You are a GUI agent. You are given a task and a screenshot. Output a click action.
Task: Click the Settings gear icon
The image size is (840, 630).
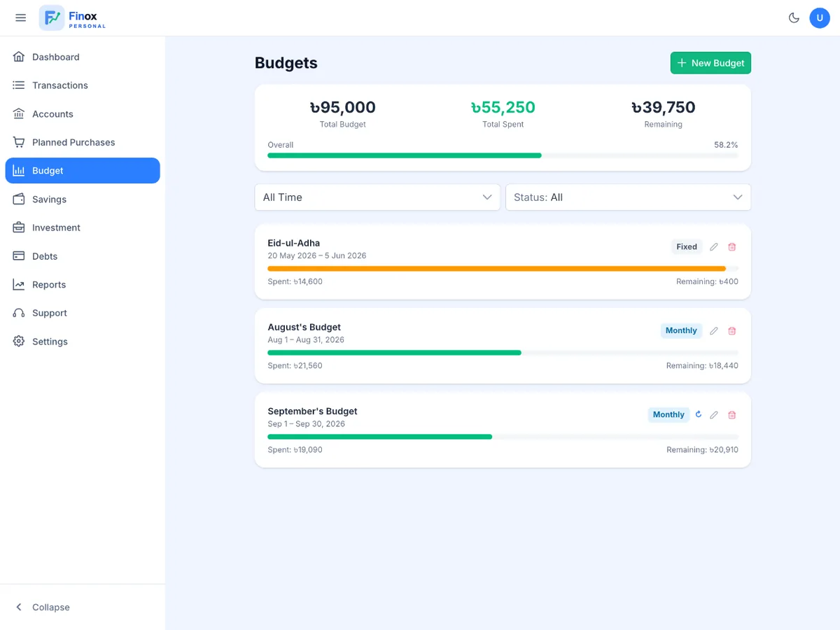pyautogui.click(x=19, y=342)
